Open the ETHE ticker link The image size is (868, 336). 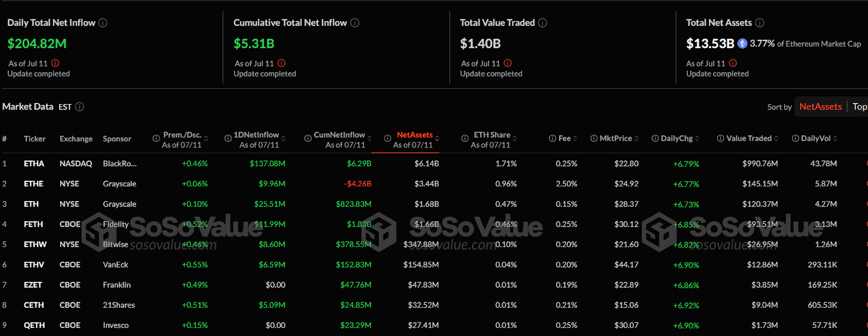[x=34, y=184]
